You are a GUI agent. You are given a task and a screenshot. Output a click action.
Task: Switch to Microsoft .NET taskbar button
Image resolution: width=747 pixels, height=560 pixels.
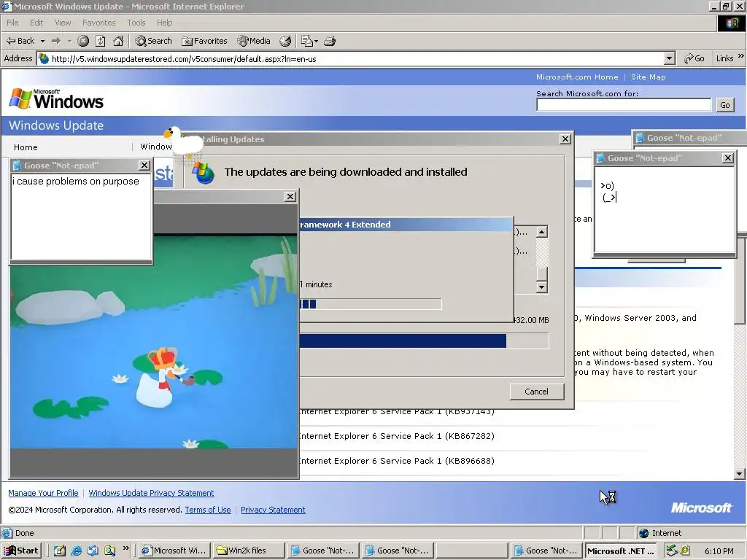click(x=620, y=551)
